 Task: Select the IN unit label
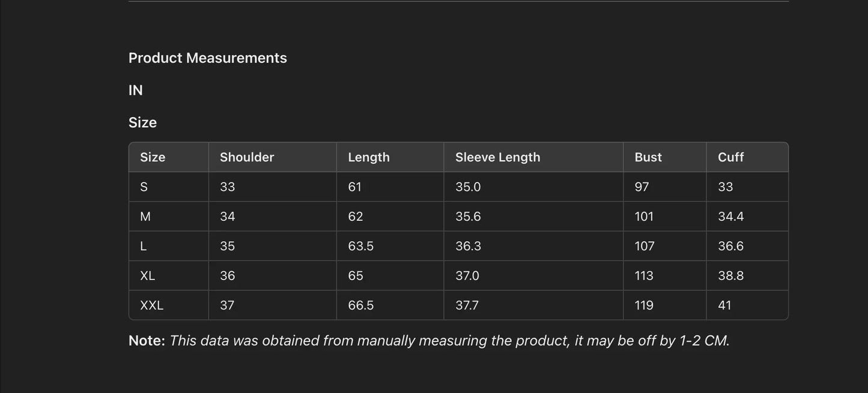(136, 90)
